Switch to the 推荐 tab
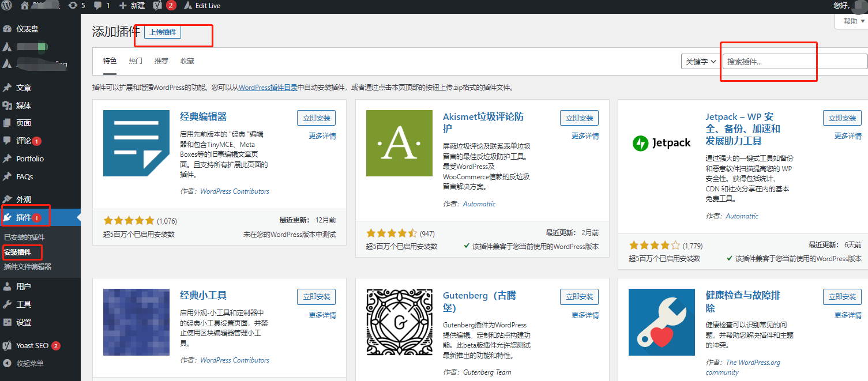 pyautogui.click(x=161, y=61)
